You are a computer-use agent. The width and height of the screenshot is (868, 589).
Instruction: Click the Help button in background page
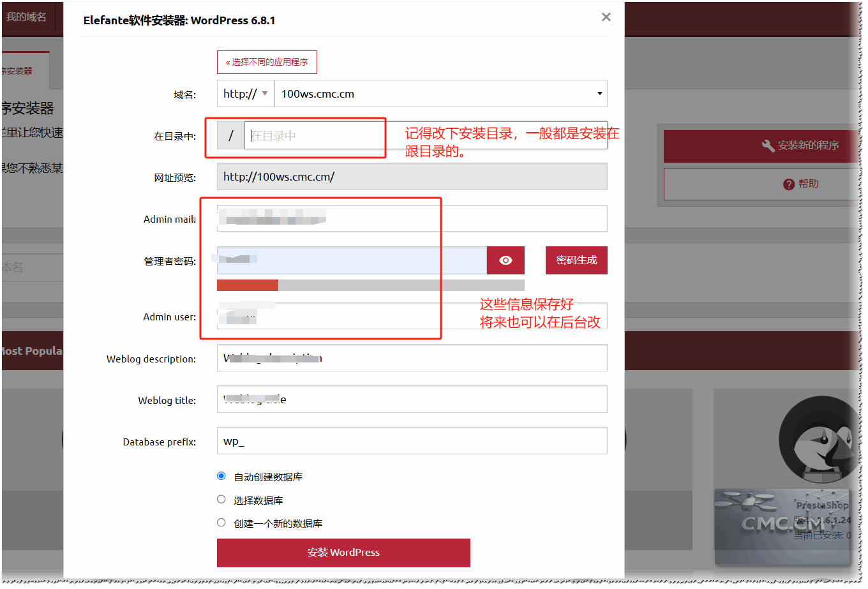pyautogui.click(x=763, y=184)
